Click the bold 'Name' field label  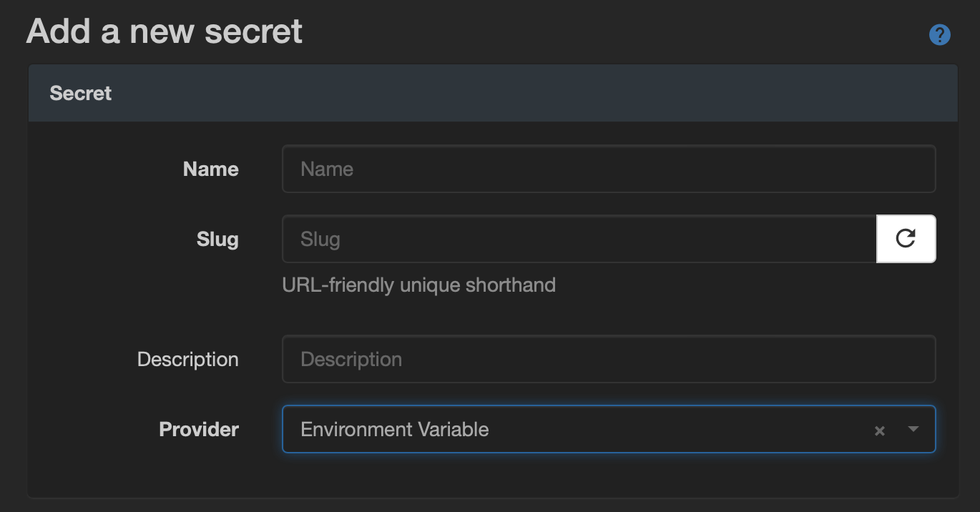tap(210, 169)
